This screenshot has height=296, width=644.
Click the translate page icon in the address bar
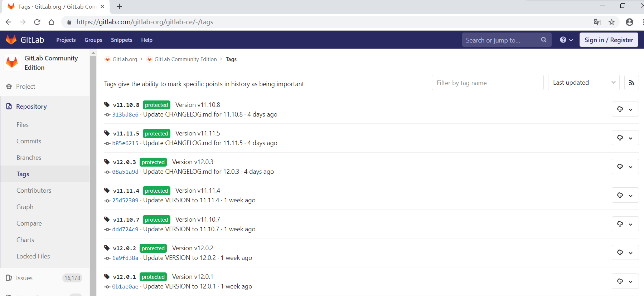point(597,22)
